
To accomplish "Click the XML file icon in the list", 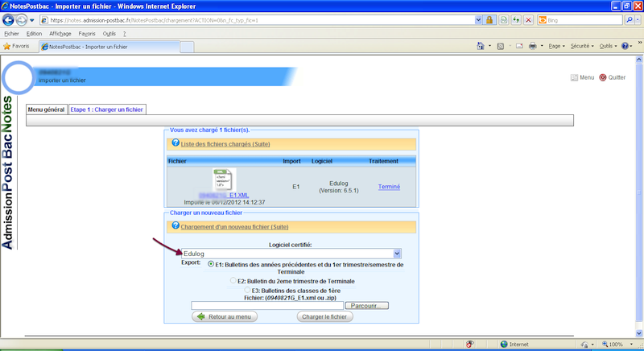I will (223, 180).
